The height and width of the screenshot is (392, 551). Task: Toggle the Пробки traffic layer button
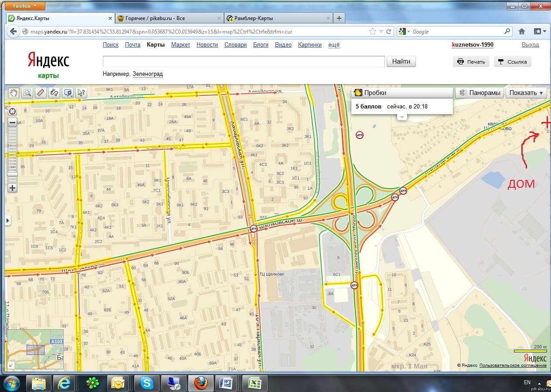click(x=402, y=93)
